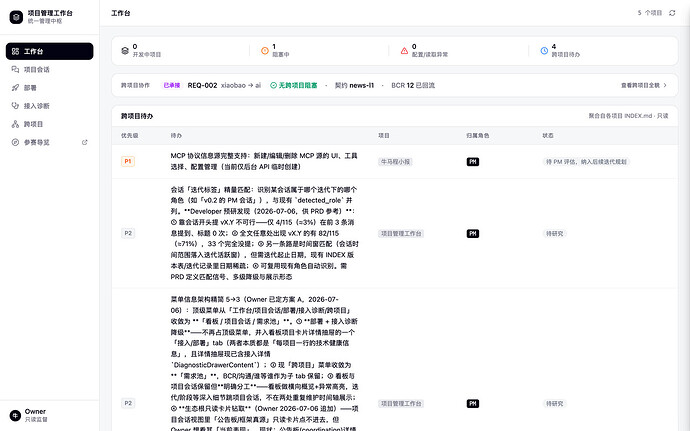Click the 待 PM 评估 status tag
This screenshot has width=690, height=431.
click(x=586, y=162)
